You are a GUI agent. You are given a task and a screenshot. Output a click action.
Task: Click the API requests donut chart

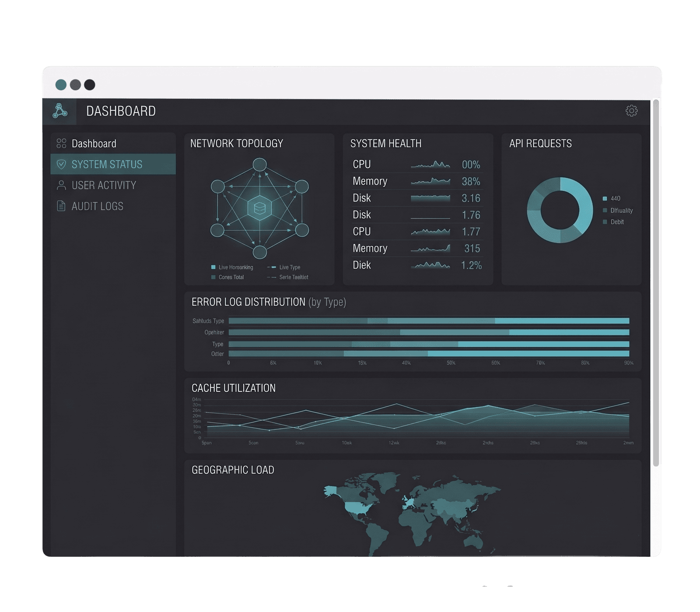point(560,210)
